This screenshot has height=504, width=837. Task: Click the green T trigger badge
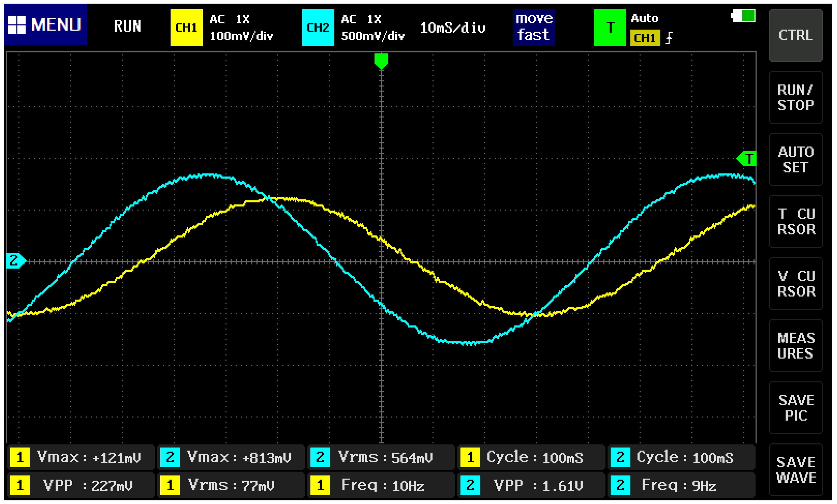[610, 28]
